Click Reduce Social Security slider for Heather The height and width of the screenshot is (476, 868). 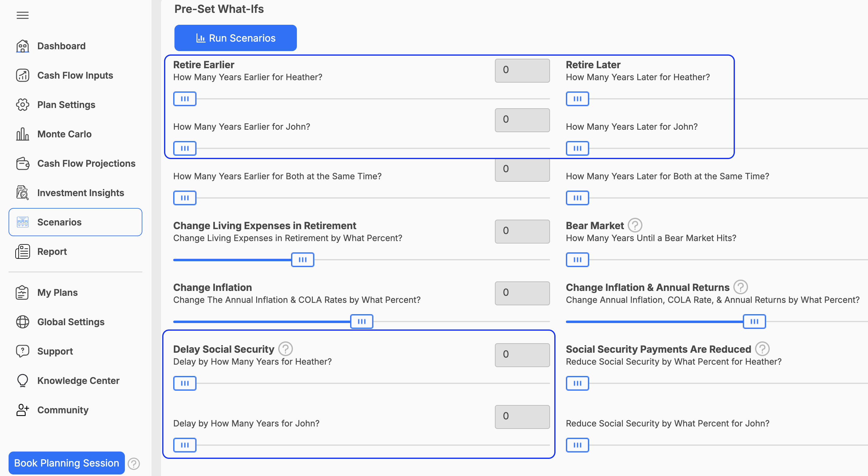coord(578,383)
